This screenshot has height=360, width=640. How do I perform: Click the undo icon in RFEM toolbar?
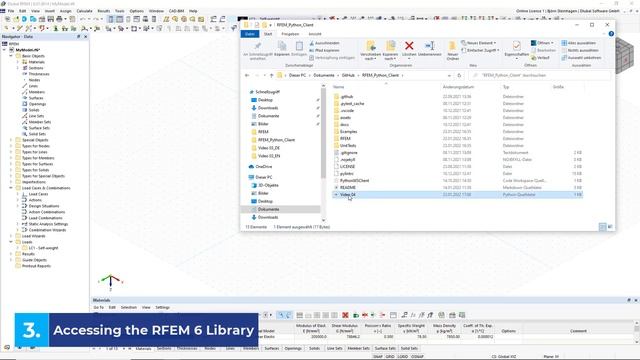click(83, 19)
